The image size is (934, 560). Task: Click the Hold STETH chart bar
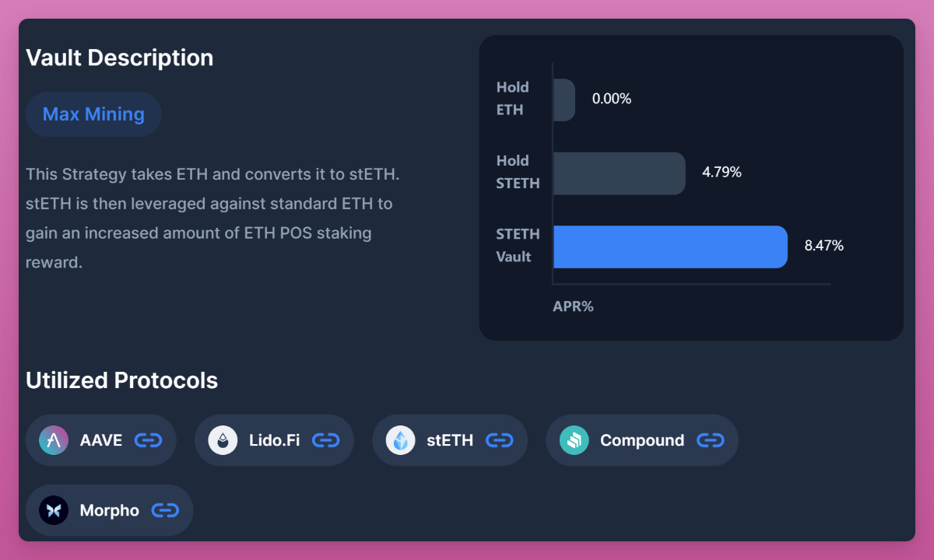pyautogui.click(x=619, y=173)
